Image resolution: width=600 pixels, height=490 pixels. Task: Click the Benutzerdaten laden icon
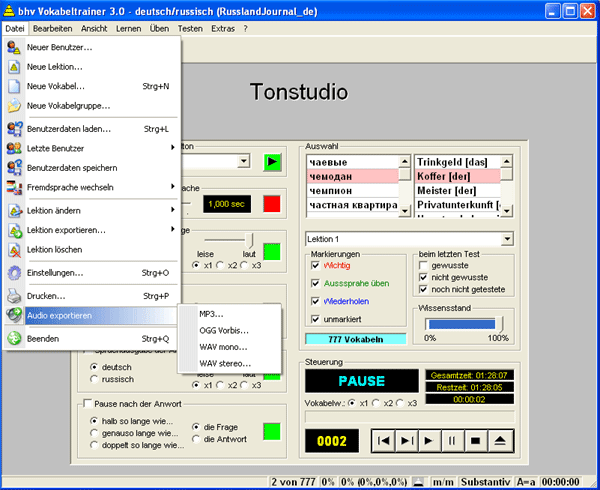pyautogui.click(x=14, y=129)
